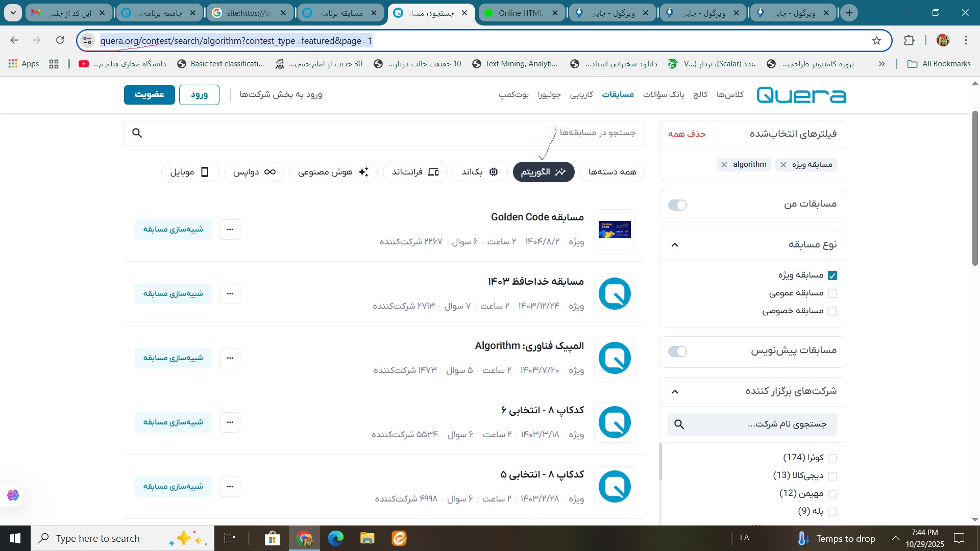Viewport: 980px width, 551px height.
Task: Click the company name search field
Action: tap(761, 424)
